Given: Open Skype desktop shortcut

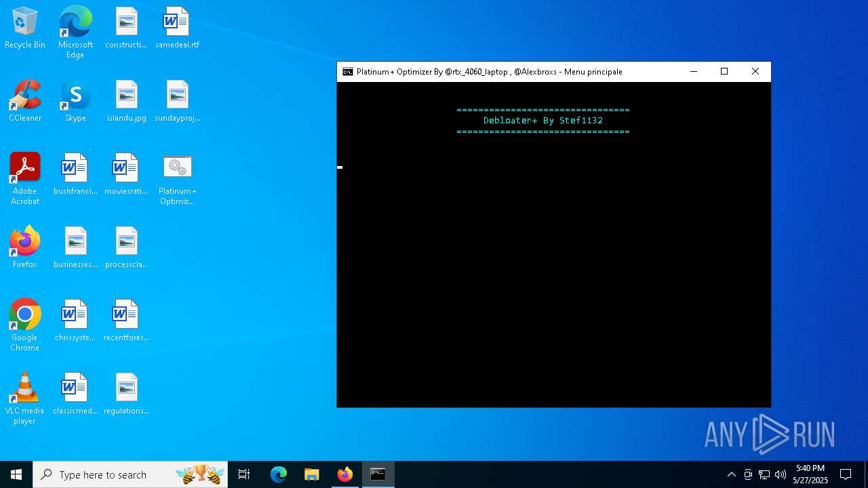Looking at the screenshot, I should pyautogui.click(x=75, y=102).
